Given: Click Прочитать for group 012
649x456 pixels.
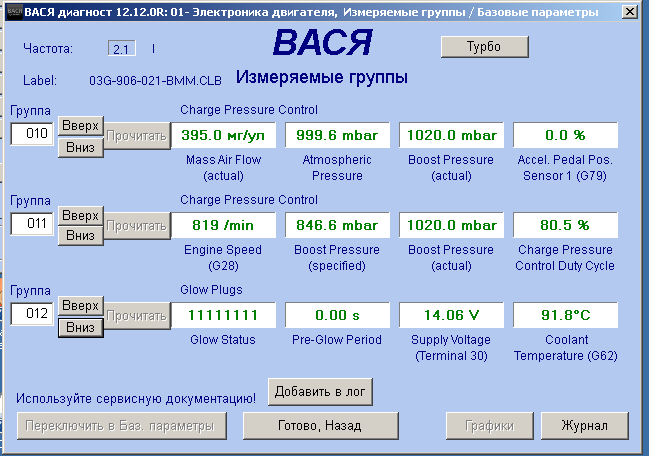Looking at the screenshot, I should click(137, 315).
